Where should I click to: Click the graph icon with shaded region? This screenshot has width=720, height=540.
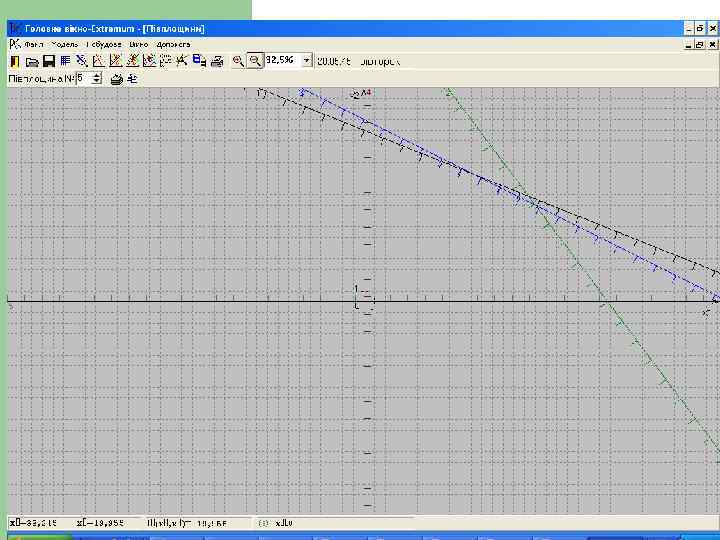[x=149, y=61]
